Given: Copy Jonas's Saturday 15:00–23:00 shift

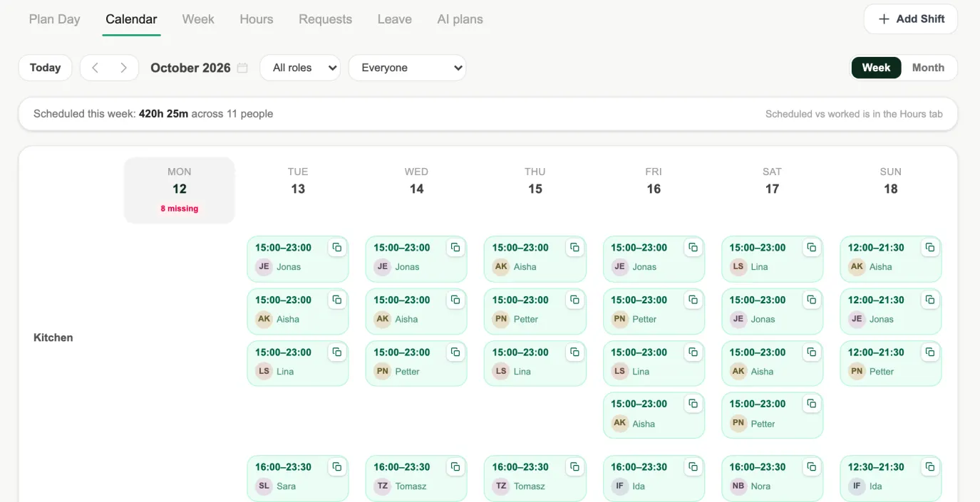Looking at the screenshot, I should tap(811, 300).
